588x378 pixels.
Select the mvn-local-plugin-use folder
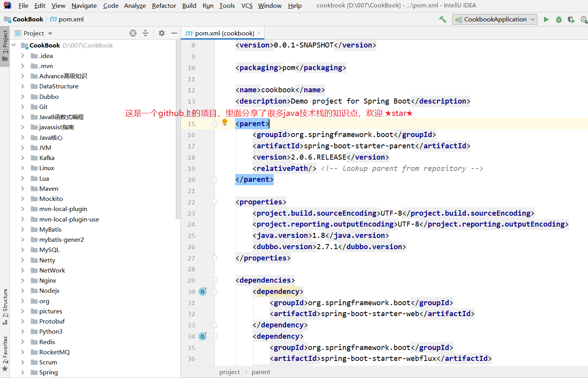(69, 219)
